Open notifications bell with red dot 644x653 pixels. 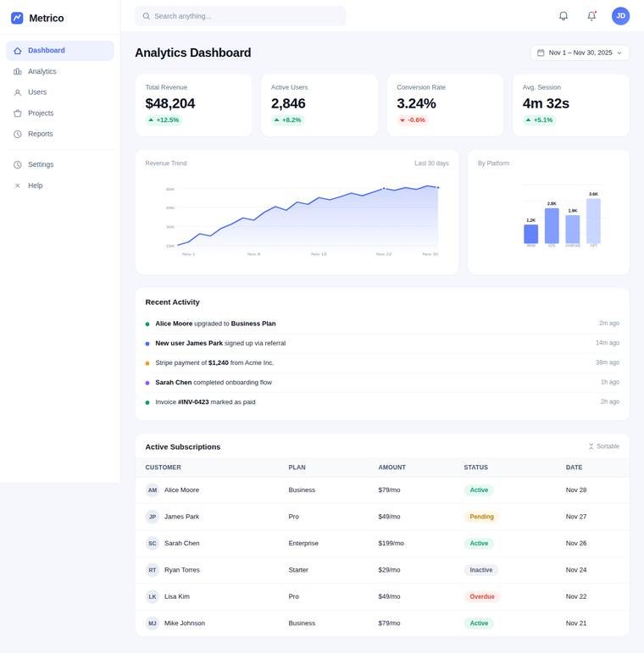coord(591,16)
